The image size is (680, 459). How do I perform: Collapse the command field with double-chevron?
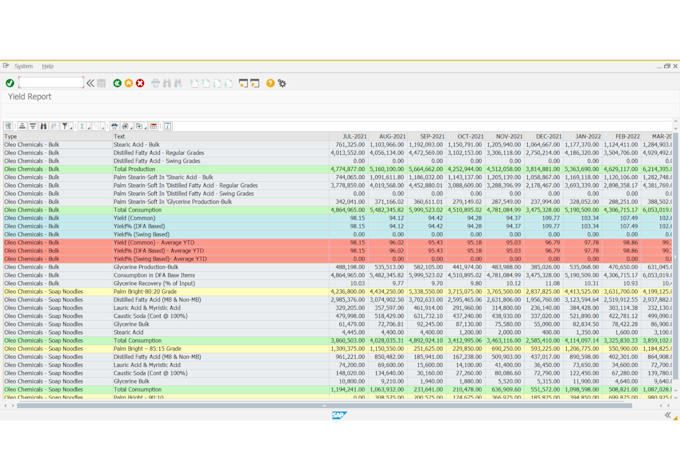point(90,83)
